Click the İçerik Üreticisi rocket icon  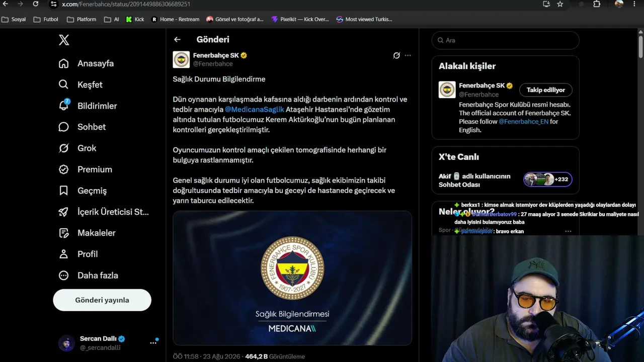63,212
